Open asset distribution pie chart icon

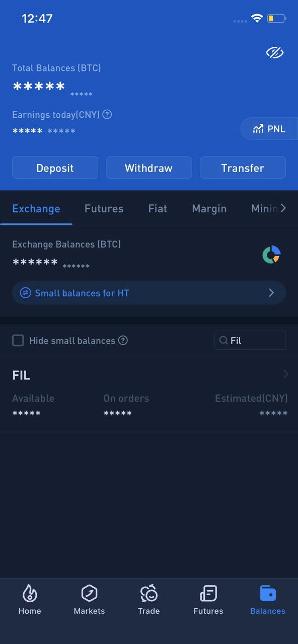point(271,255)
